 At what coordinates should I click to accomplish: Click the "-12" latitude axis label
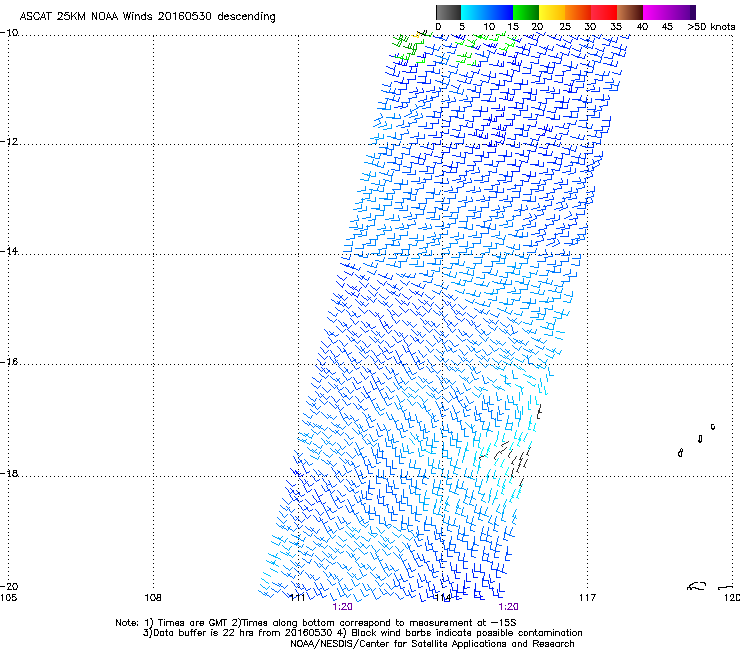9,142
